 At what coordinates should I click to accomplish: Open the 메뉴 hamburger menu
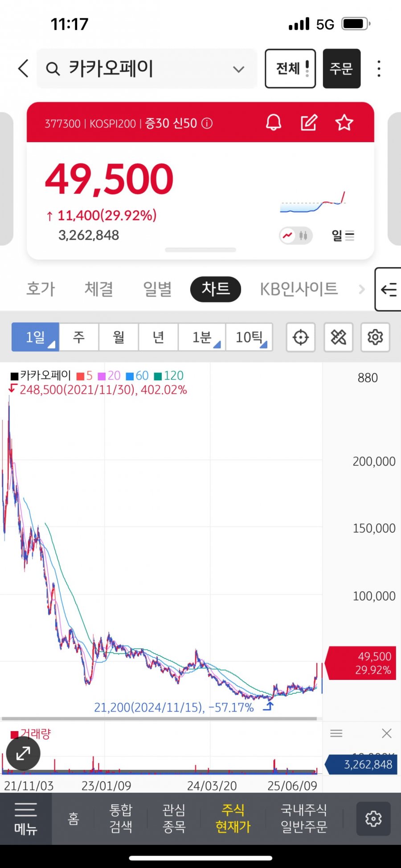click(26, 819)
